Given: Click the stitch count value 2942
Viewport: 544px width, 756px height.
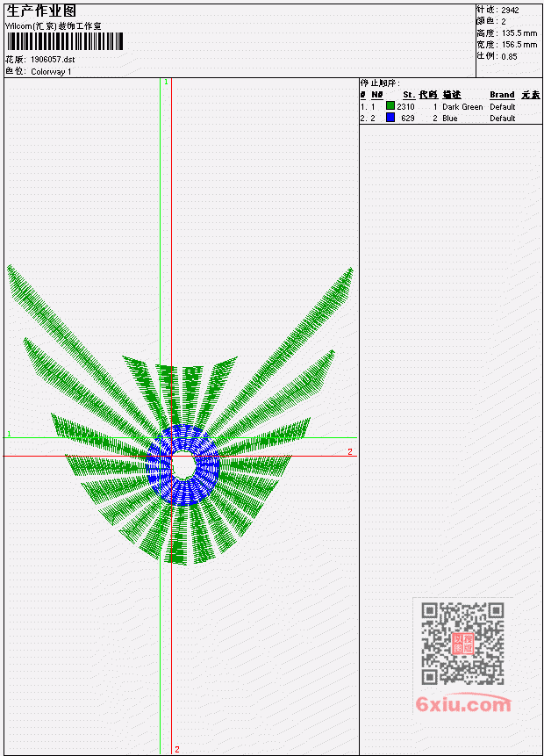Looking at the screenshot, I should coord(510,11).
